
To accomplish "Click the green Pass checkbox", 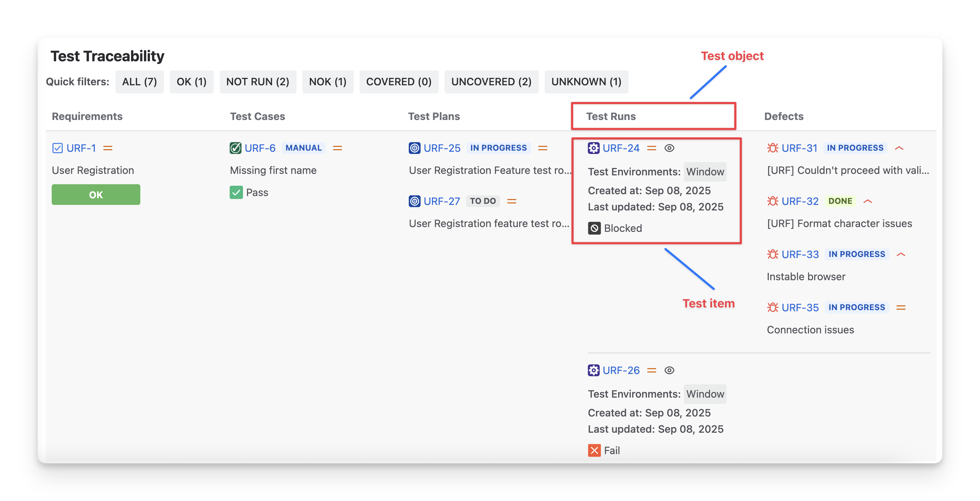I will tap(236, 192).
